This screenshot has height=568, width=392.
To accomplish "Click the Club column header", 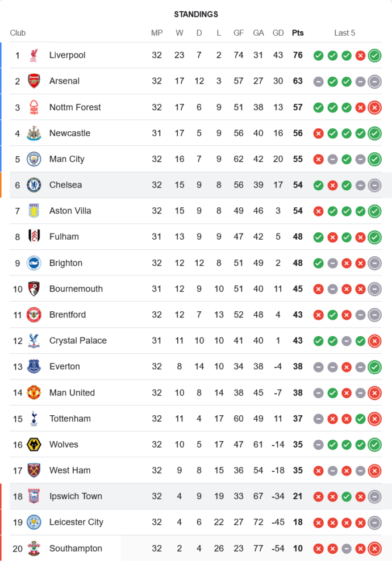I will click(x=18, y=33).
